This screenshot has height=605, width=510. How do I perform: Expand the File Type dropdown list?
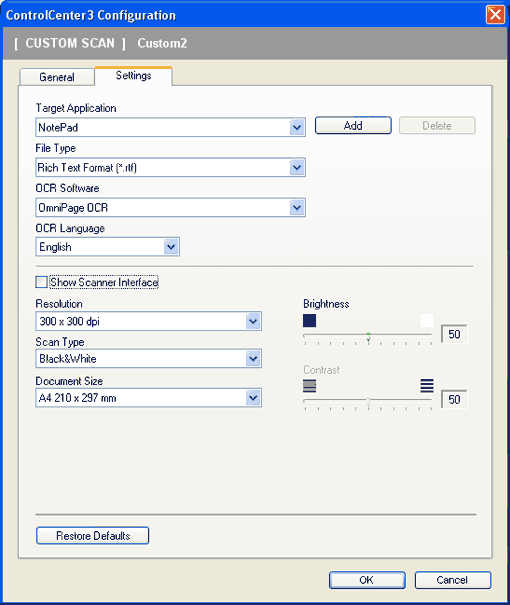point(170,167)
